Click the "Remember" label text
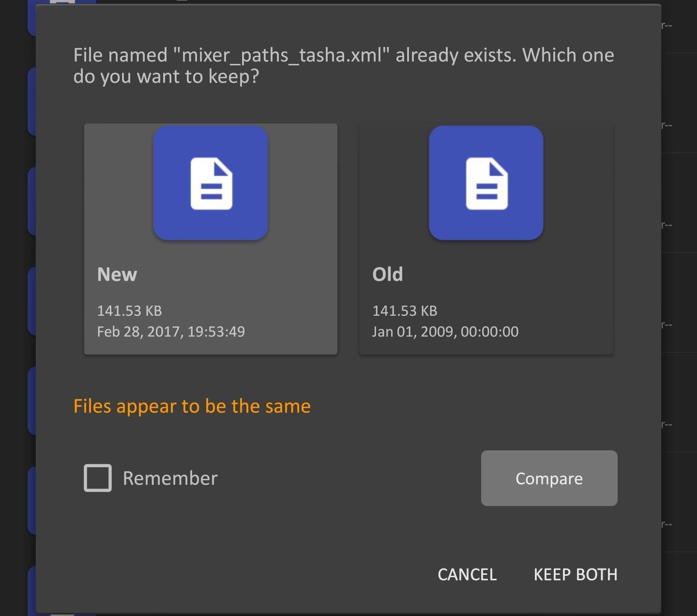The image size is (697, 616). click(170, 478)
